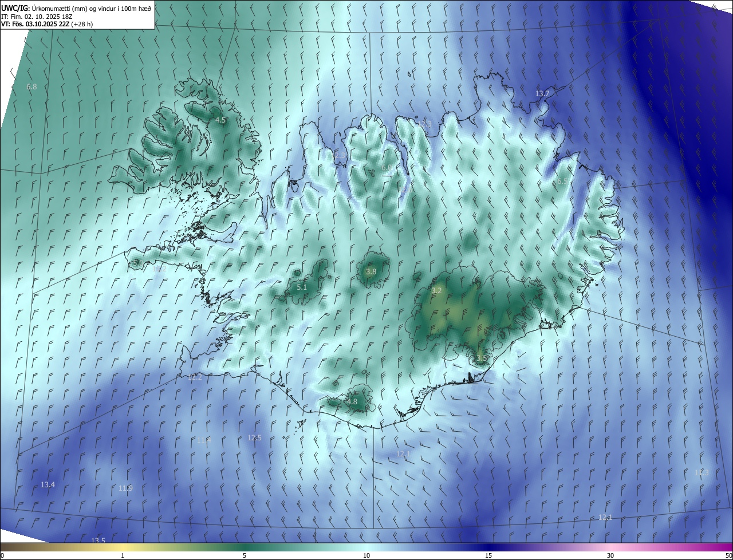733x560 pixels.
Task: Click the 11.9 value label
Action: [x=125, y=488]
